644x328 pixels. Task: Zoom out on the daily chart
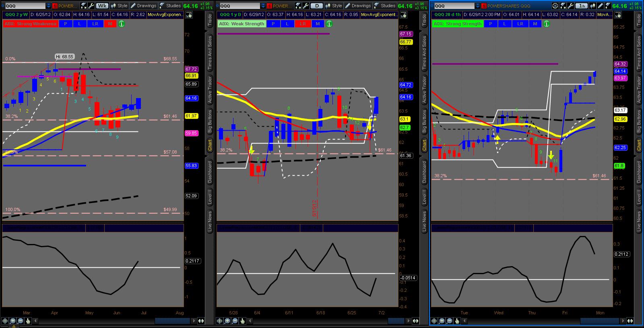click(x=235, y=321)
